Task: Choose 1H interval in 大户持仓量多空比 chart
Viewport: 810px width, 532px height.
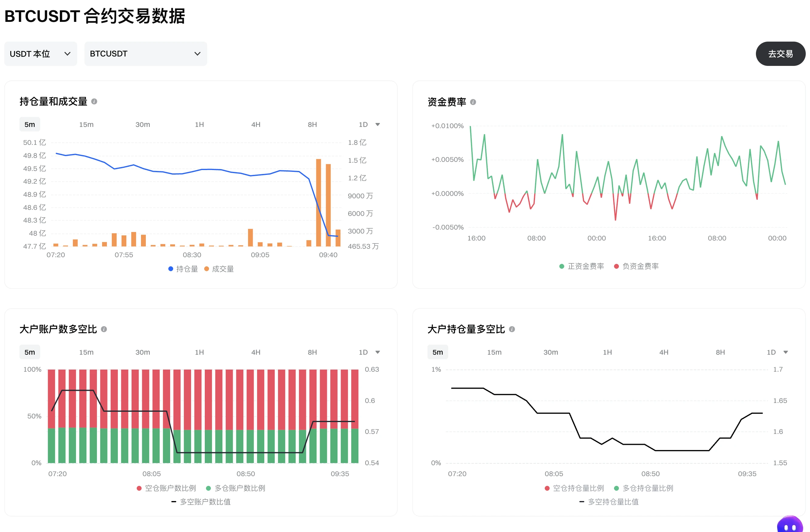Action: (x=608, y=352)
